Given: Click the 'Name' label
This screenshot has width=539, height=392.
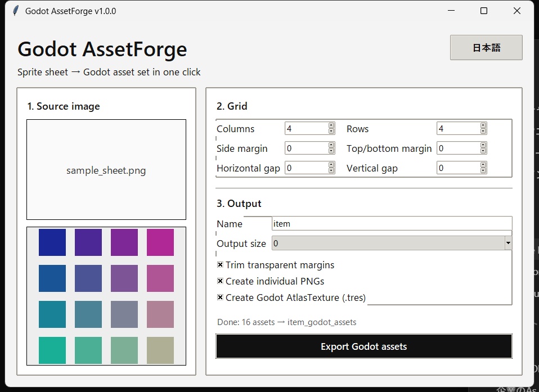Looking at the screenshot, I should point(230,224).
